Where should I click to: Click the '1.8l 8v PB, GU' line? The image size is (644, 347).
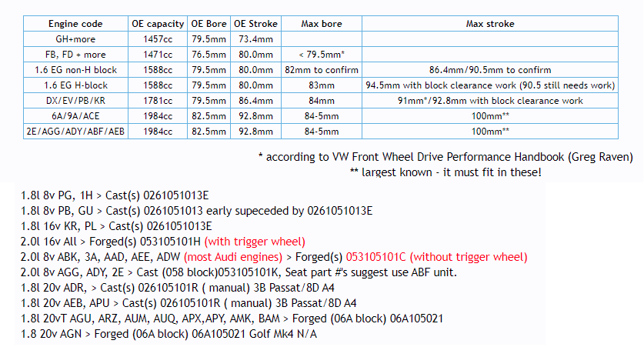tap(196, 211)
